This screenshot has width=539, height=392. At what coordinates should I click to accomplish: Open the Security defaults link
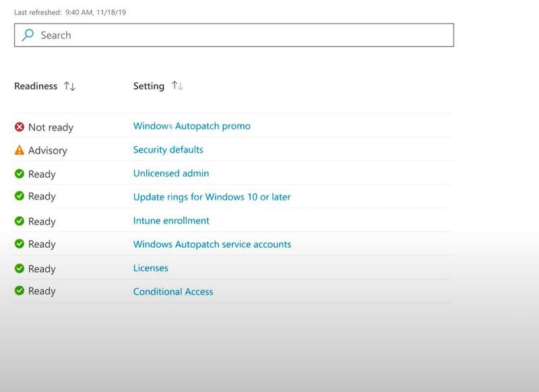pos(168,150)
